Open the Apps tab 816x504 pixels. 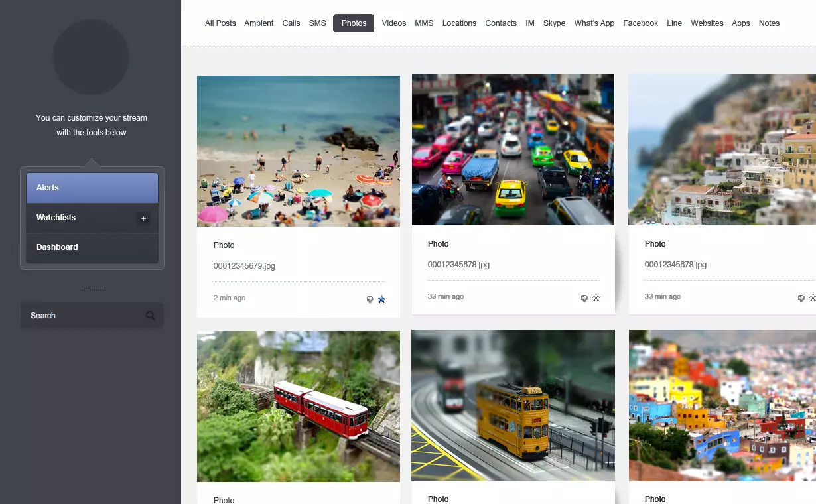(741, 23)
